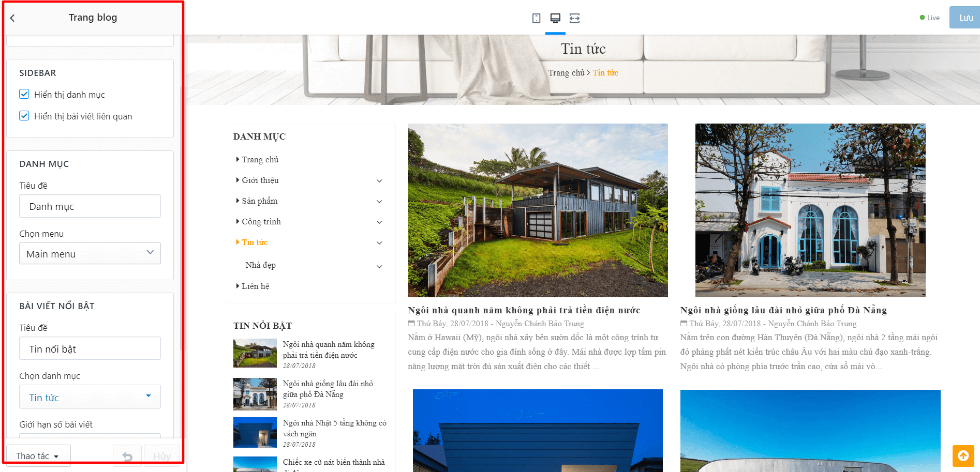
Task: Click the sidebar panel scrollbar
Action: point(182,217)
